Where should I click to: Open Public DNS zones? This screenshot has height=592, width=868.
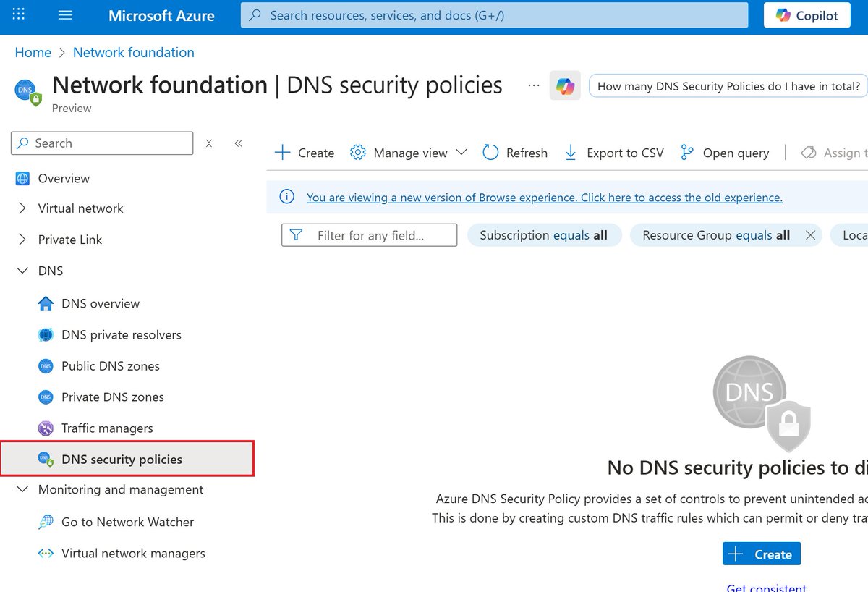click(111, 365)
